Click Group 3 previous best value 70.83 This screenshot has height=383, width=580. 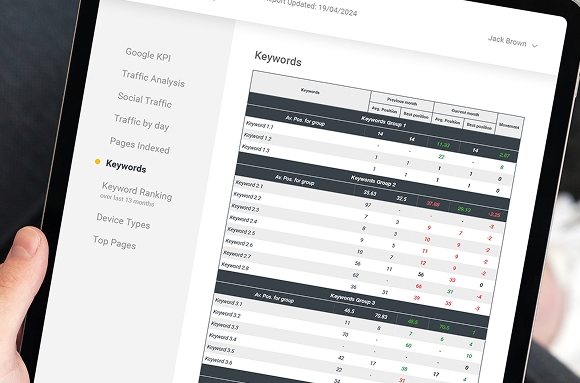pos(381,316)
